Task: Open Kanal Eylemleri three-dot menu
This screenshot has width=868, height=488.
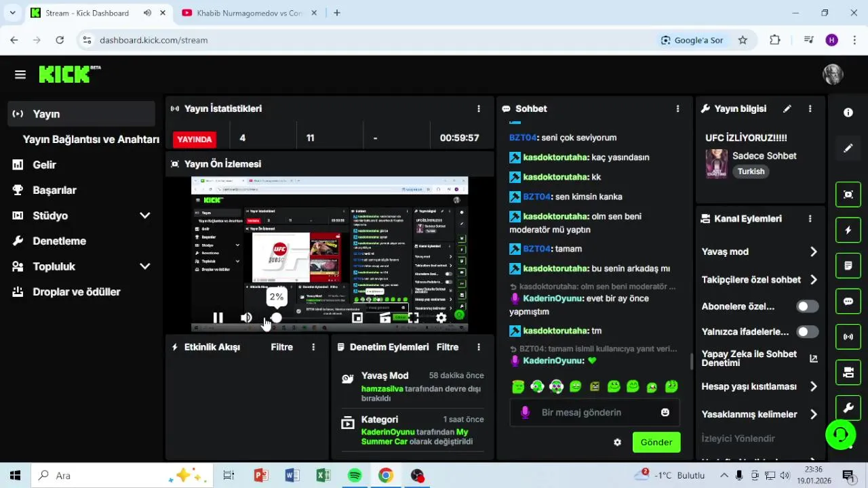Action: point(810,219)
